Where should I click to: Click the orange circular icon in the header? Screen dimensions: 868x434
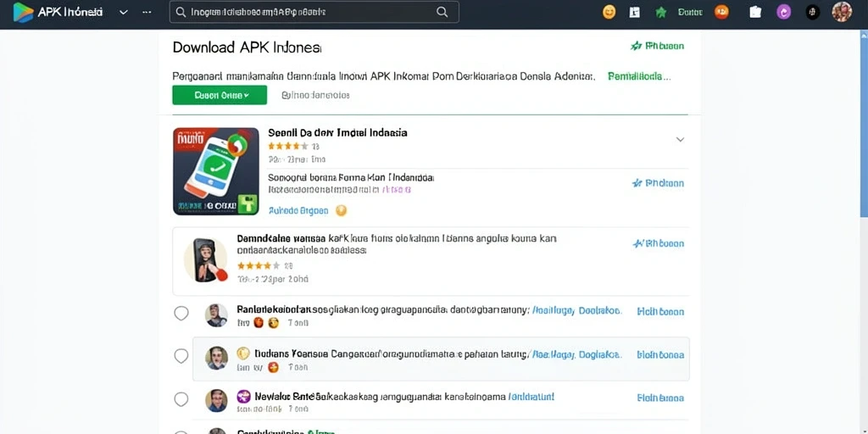721,12
